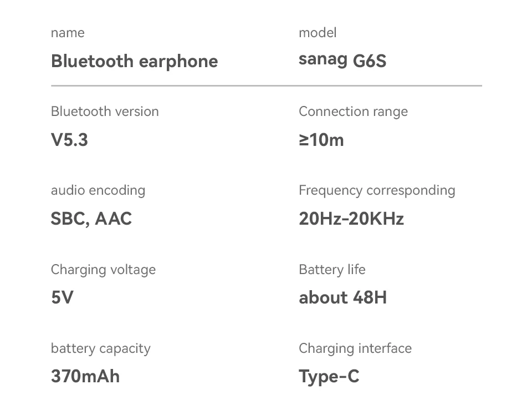The height and width of the screenshot is (420, 532).
Task: Click the 'Charging voltage' label
Action: (103, 270)
